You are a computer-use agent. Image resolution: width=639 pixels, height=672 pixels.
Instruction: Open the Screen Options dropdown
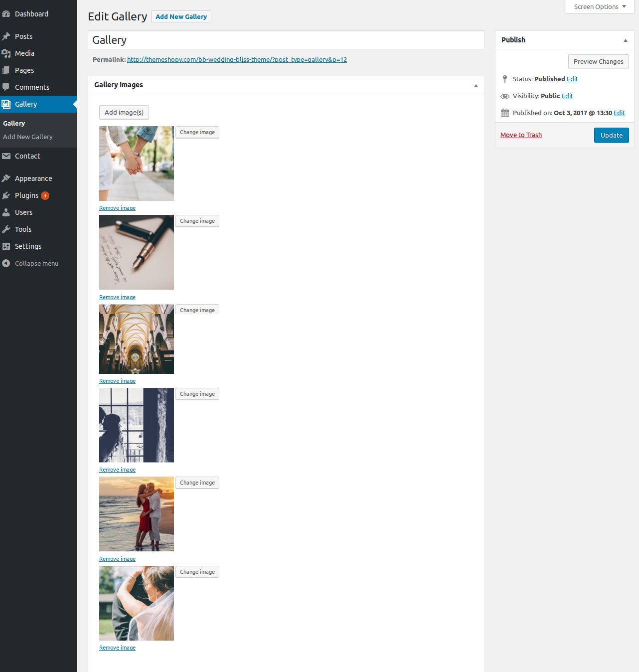pos(600,7)
